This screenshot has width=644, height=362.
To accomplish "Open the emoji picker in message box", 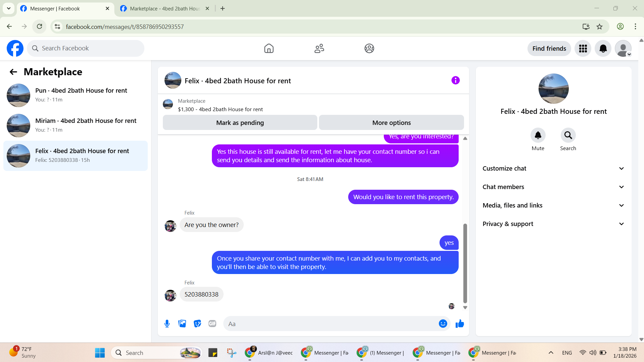I will (443, 324).
